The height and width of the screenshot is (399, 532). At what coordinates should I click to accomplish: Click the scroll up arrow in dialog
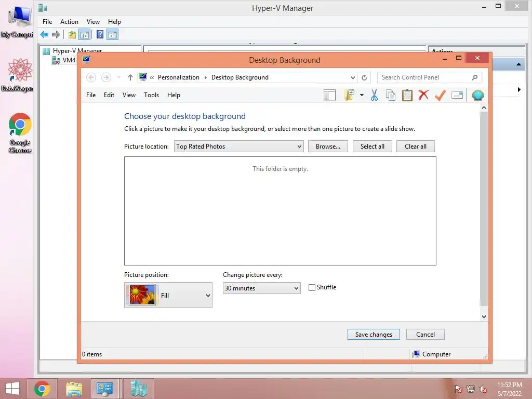coord(484,108)
